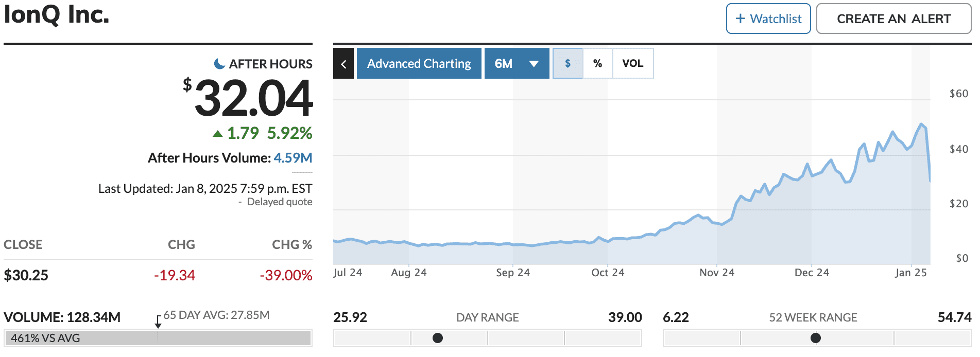Click the 52 week range position dot

[816, 338]
